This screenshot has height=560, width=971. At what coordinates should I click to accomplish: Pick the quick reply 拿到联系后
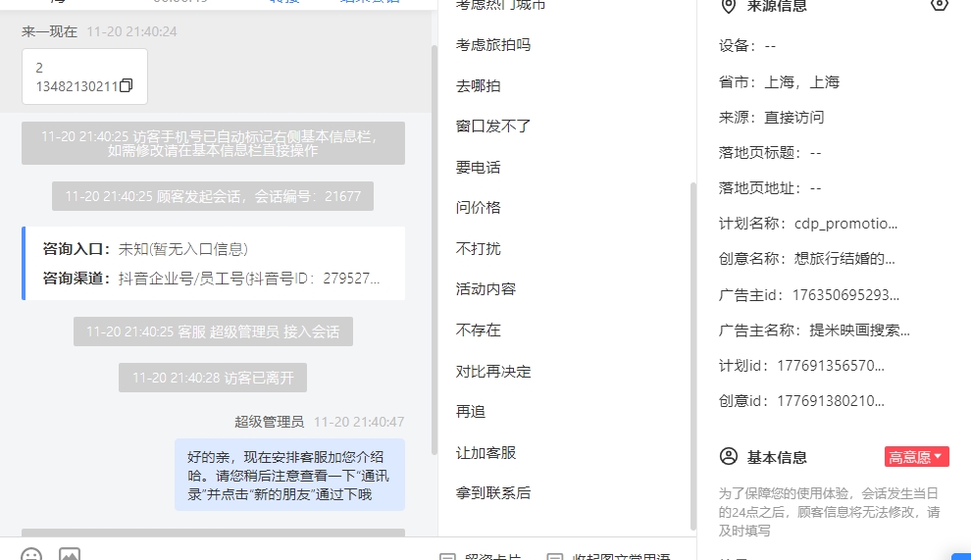493,493
